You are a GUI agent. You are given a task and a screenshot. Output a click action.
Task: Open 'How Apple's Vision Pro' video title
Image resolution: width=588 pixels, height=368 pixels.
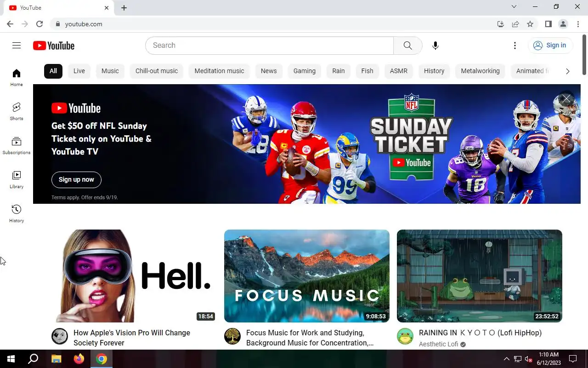[x=132, y=338]
